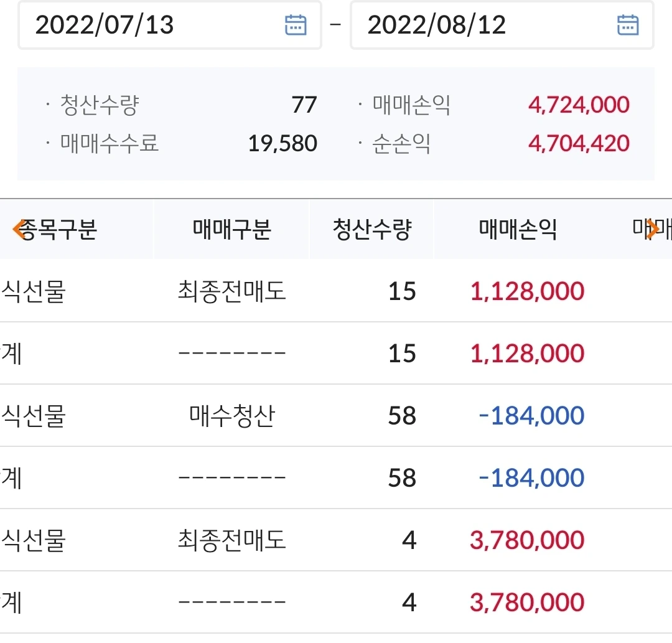Click the subtotal row showing 1,128,000
Image resolution: width=672 pixels, height=643 pixels.
click(336, 353)
